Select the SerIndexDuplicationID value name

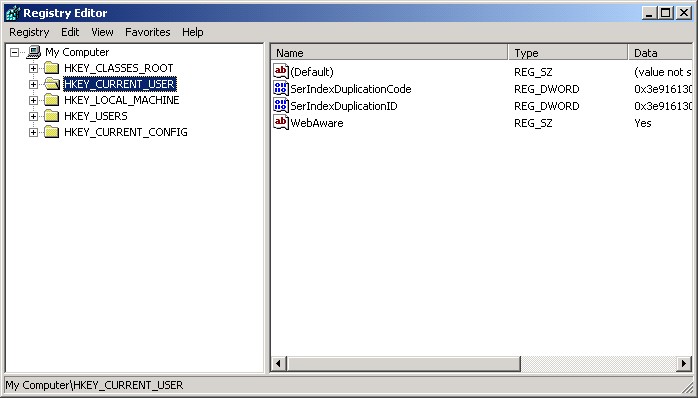coord(344,106)
